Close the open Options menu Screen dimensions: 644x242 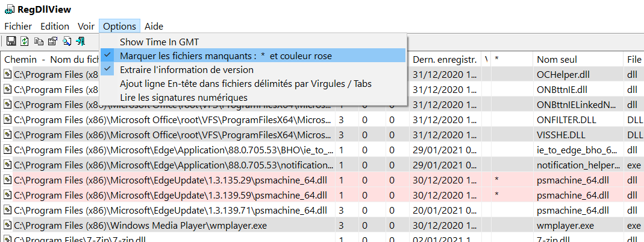click(119, 27)
